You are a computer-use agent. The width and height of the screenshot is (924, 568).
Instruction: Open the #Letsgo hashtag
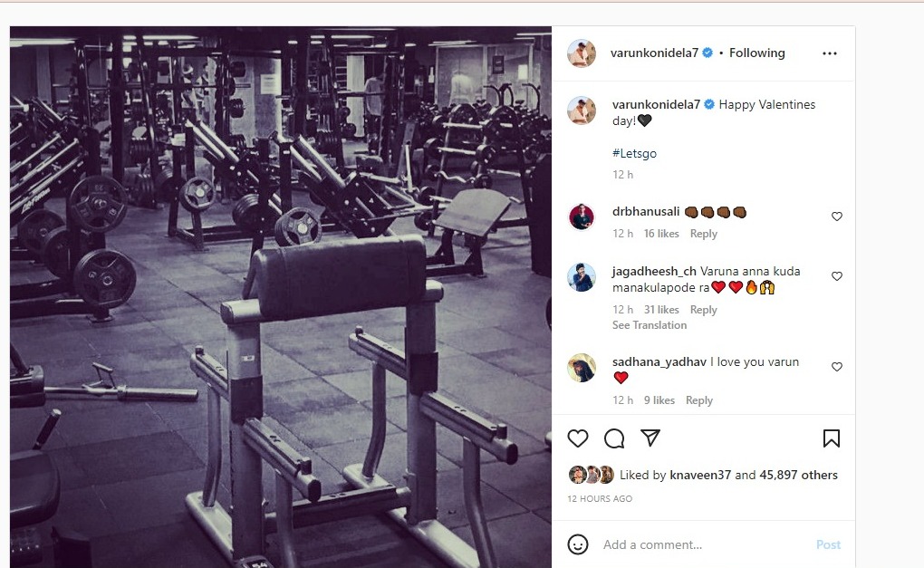(x=634, y=153)
